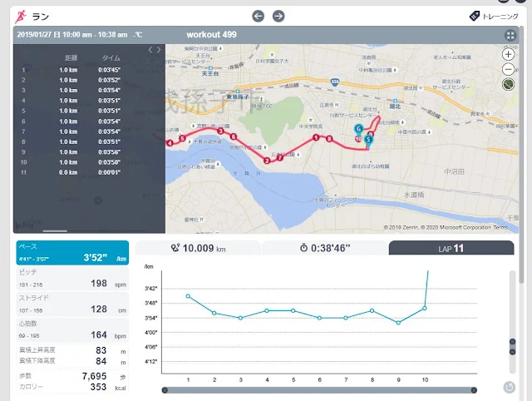Click workout 499 title
The image size is (532, 401).
point(211,35)
